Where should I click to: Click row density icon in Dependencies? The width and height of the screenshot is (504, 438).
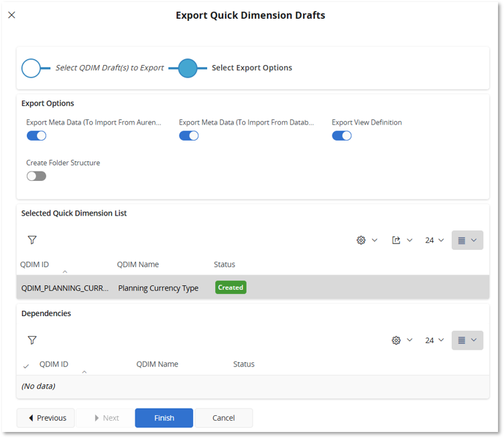(462, 340)
